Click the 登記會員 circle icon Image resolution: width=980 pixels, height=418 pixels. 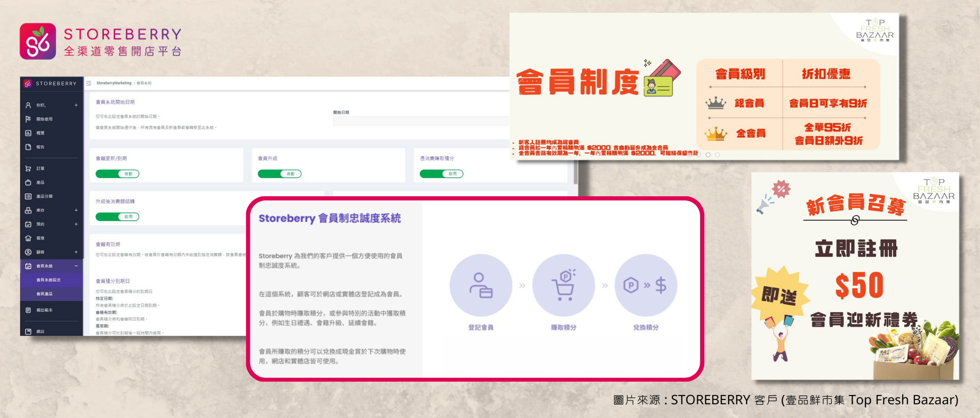(481, 285)
